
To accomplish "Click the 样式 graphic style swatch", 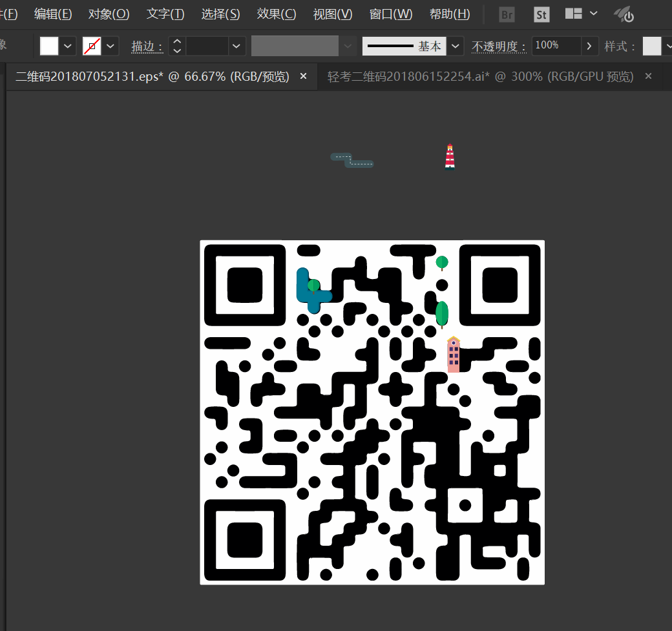I will point(652,46).
